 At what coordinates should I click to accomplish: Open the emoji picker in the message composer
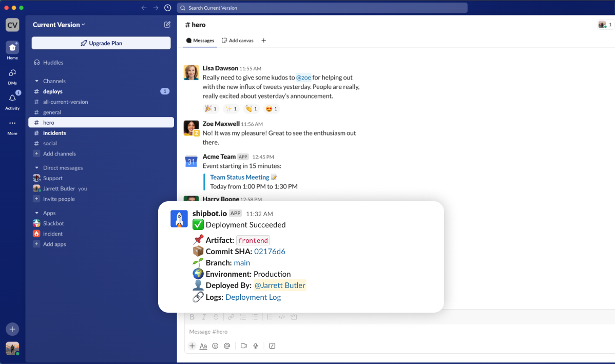(x=216, y=346)
